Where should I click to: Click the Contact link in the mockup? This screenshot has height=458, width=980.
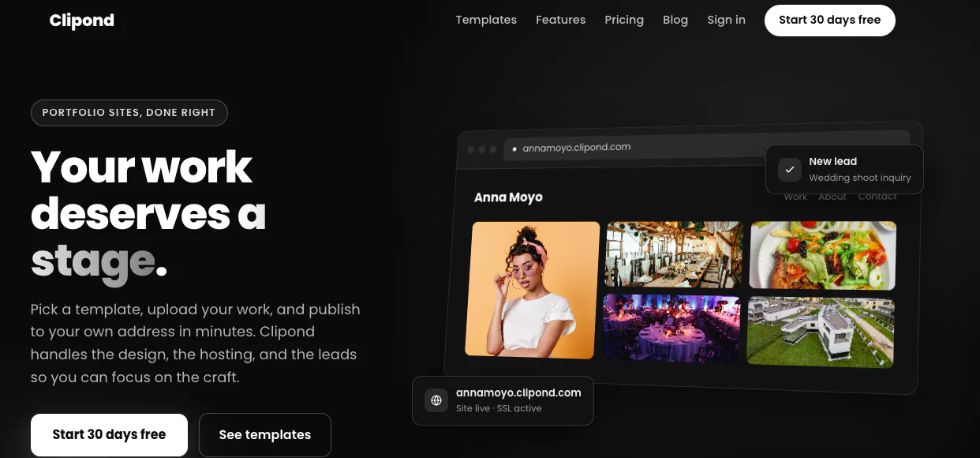877,197
